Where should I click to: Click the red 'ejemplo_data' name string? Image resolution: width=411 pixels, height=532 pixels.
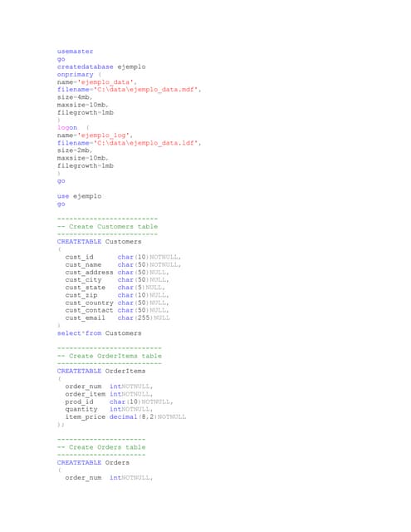105,82
